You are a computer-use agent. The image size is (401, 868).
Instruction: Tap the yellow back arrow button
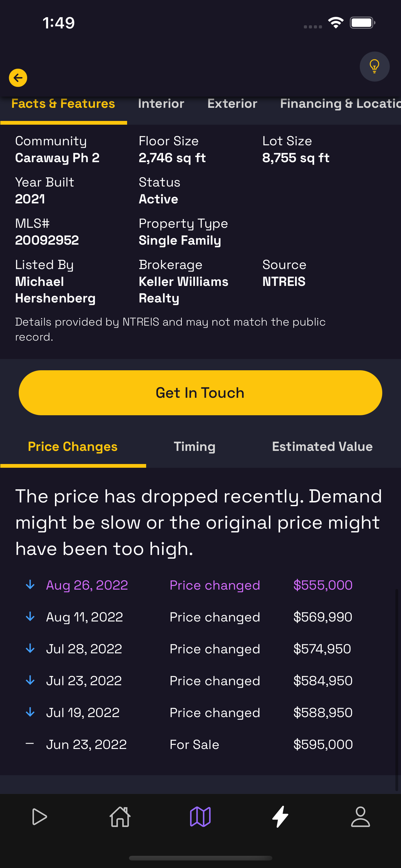18,78
